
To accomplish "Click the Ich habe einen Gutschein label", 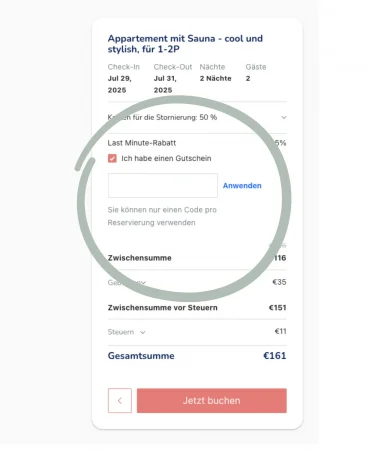I will point(166,158).
